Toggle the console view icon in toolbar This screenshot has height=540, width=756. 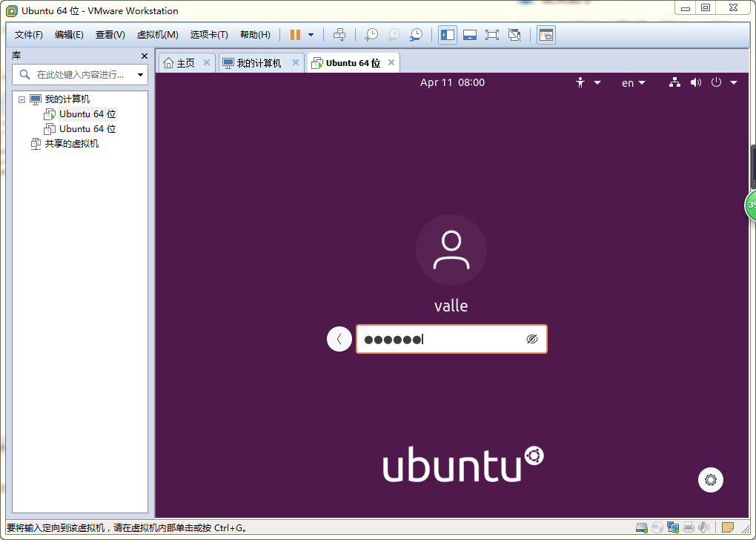(x=546, y=35)
